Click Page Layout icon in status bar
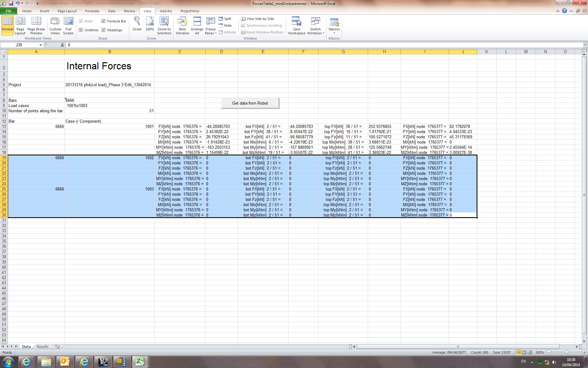This screenshot has height=368, width=588. click(x=524, y=352)
